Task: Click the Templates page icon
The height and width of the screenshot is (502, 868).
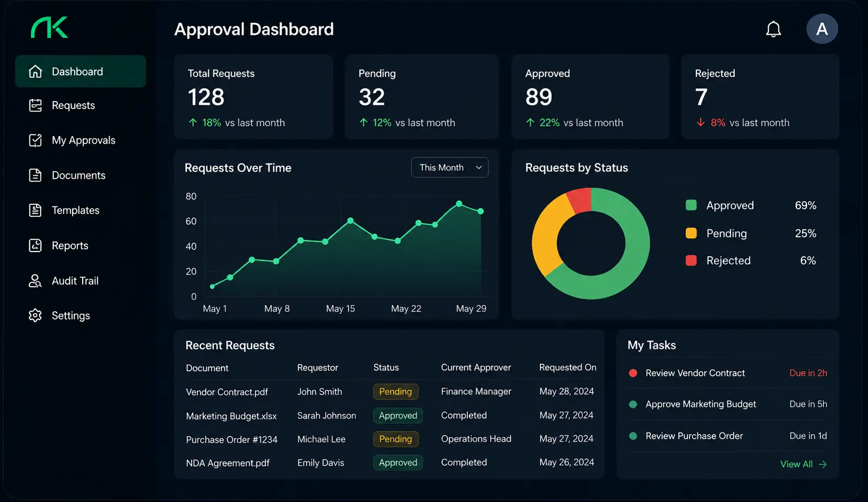Action: pyautogui.click(x=35, y=210)
